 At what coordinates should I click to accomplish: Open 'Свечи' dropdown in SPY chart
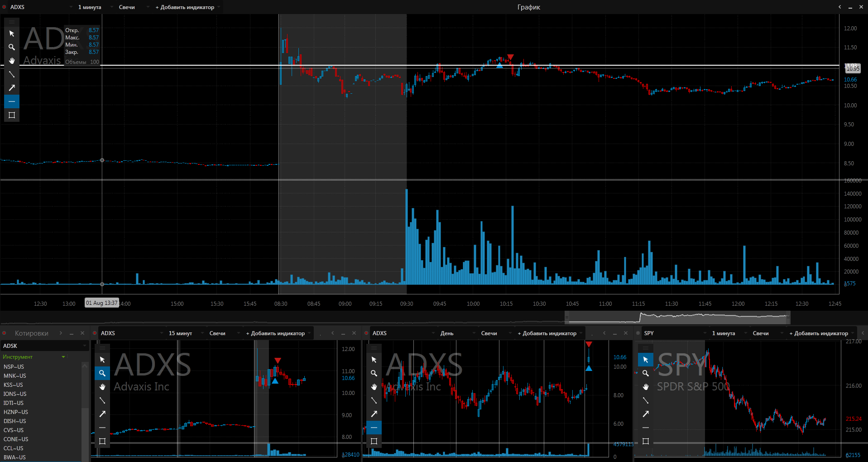768,333
